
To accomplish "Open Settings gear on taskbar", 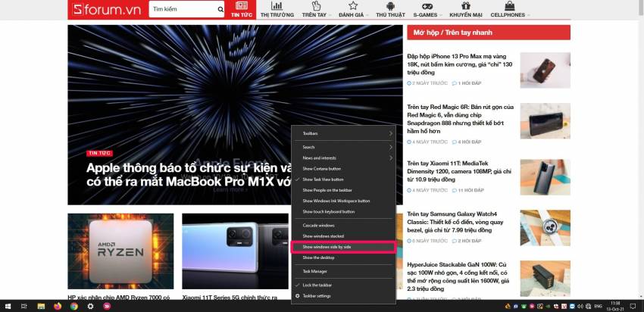I will click(x=90, y=306).
